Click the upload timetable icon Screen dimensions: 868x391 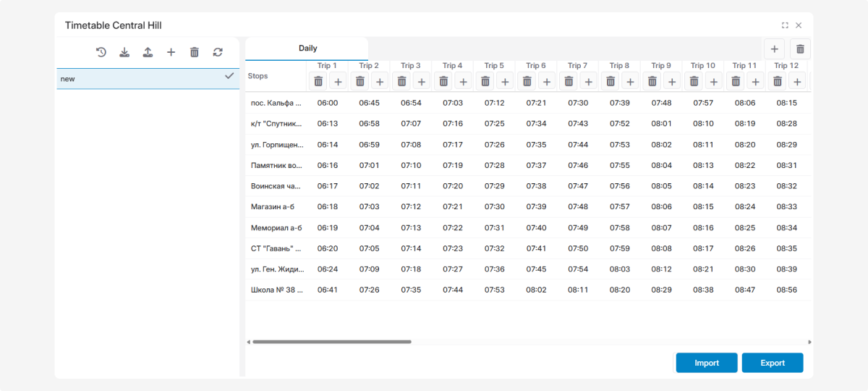tap(148, 52)
